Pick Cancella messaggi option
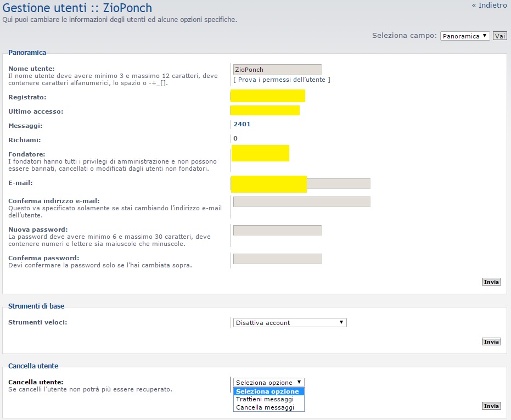 coord(265,407)
